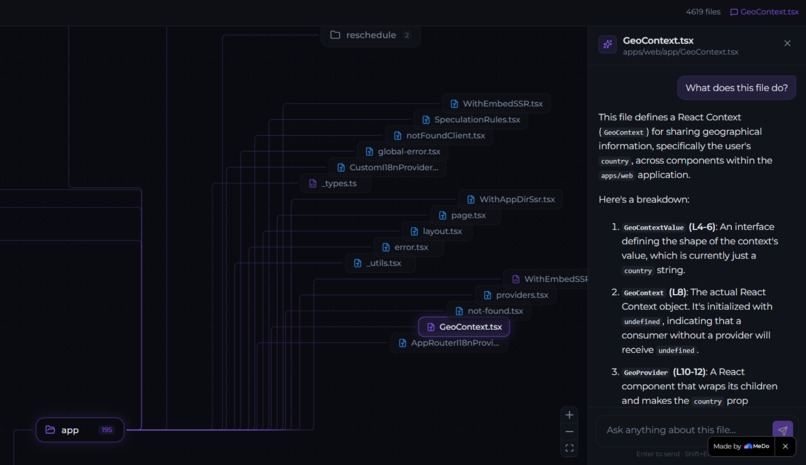Screen dimensions: 806x465
Task: Click the notFoundClient.tsx file icon
Action: [397, 136]
